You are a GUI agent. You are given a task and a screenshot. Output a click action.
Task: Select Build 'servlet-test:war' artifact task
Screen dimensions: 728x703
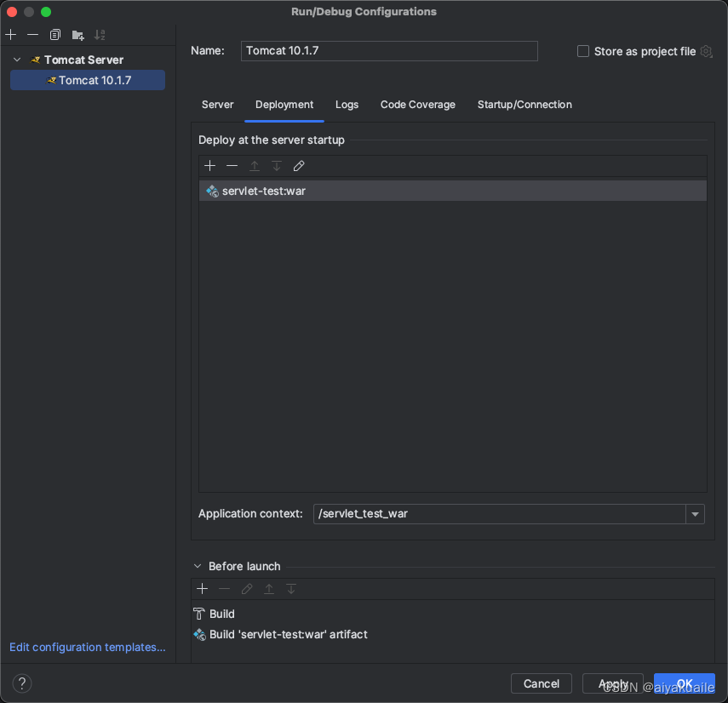click(x=453, y=634)
